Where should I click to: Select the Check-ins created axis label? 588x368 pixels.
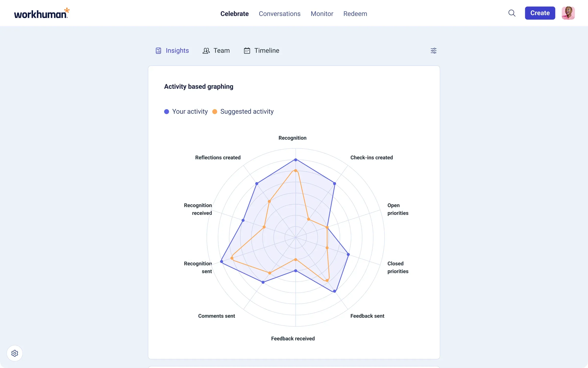point(371,158)
